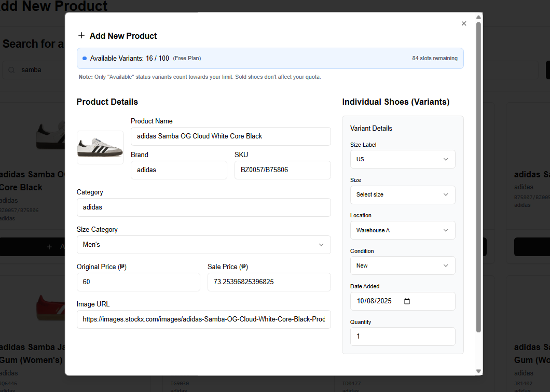
Task: Close the Add New Product dialog
Action: tap(464, 23)
